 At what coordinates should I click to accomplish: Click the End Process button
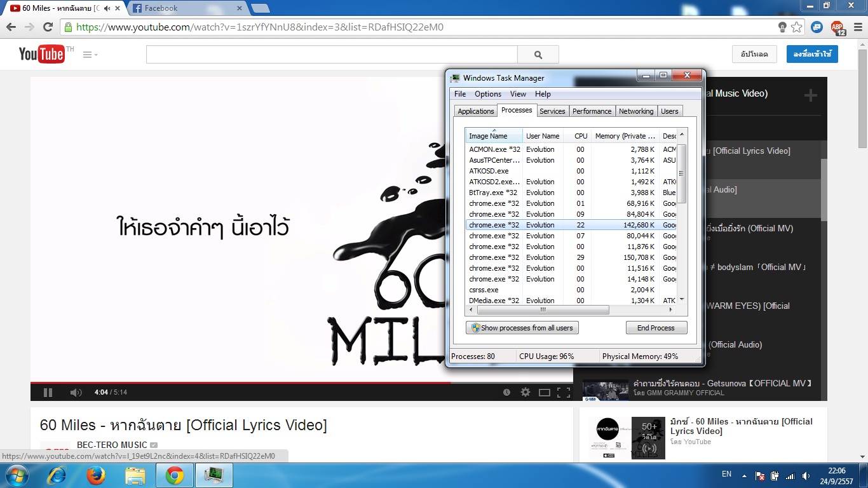tap(656, 328)
